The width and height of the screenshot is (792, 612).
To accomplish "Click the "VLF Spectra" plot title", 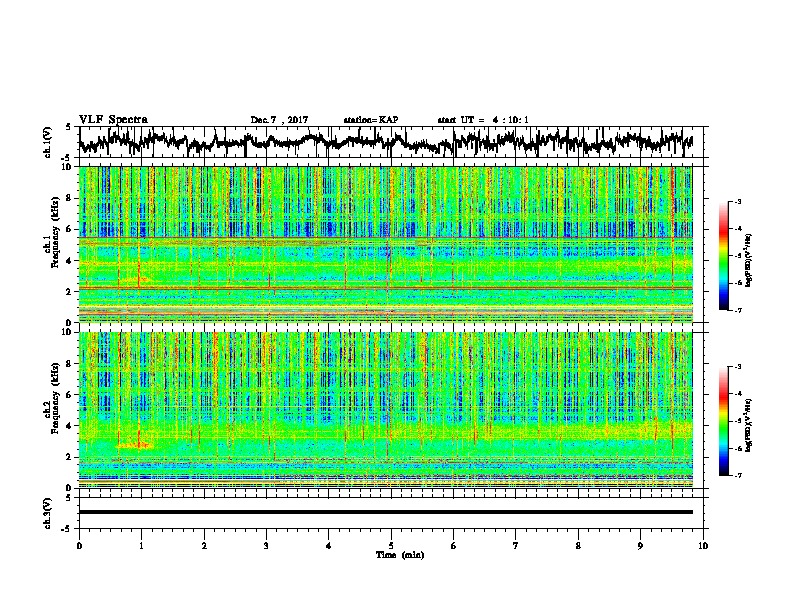I will 113,120.
